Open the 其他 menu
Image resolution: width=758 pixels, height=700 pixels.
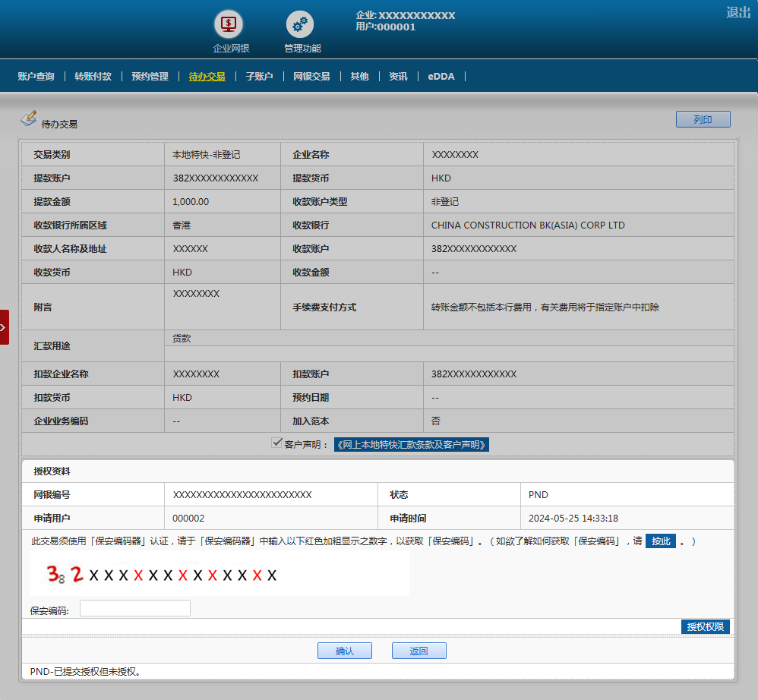pyautogui.click(x=359, y=77)
